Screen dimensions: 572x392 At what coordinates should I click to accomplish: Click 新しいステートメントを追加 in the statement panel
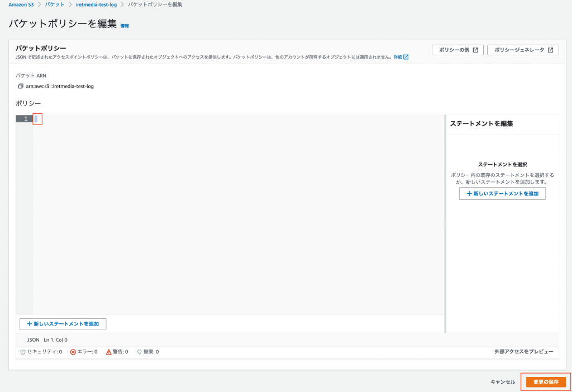pos(502,193)
